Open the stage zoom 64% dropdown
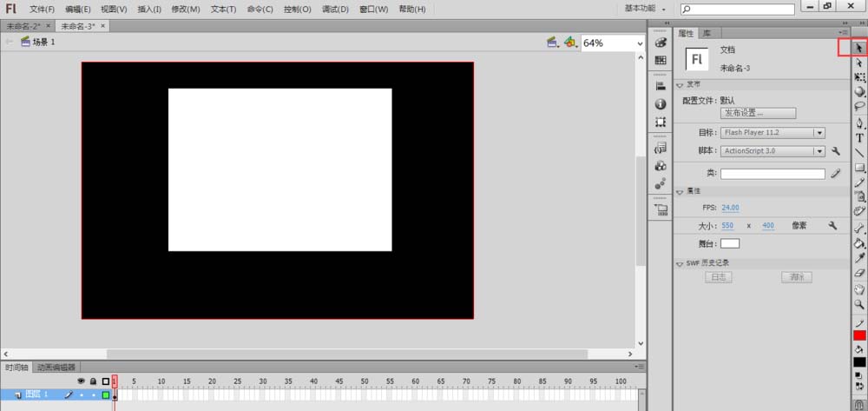Viewport: 868px width, 411px height. (x=640, y=43)
